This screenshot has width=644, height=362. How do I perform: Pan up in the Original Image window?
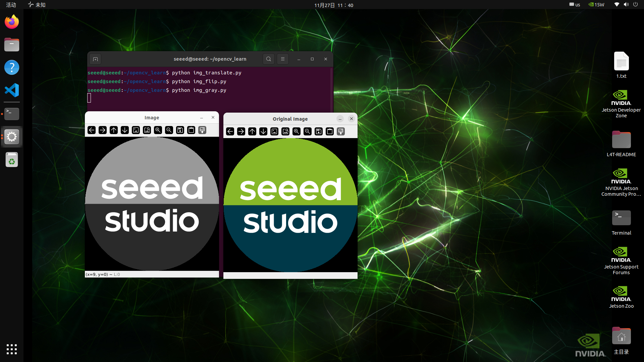(252, 131)
